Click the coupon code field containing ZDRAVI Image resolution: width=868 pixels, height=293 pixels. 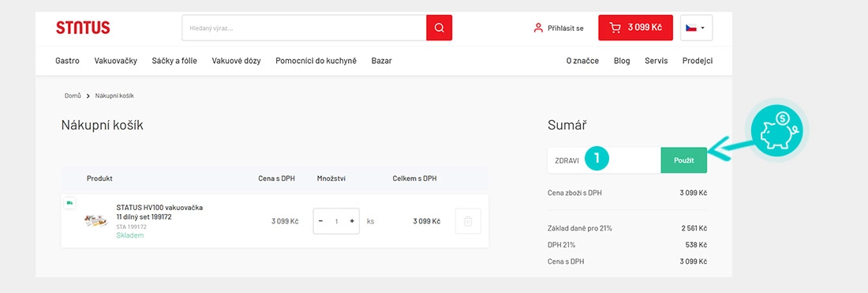(604, 160)
